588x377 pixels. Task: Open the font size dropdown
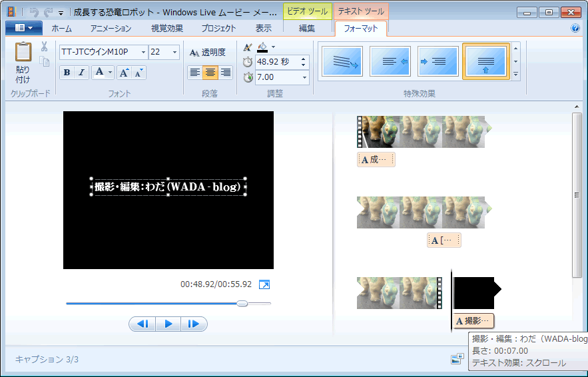coord(175,52)
